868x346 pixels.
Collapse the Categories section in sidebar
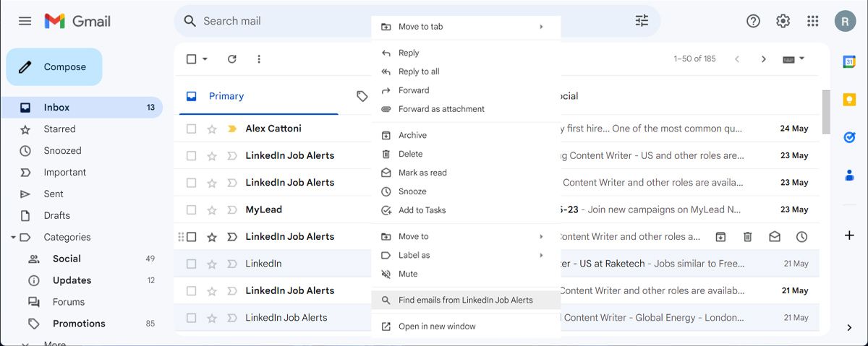(x=13, y=237)
